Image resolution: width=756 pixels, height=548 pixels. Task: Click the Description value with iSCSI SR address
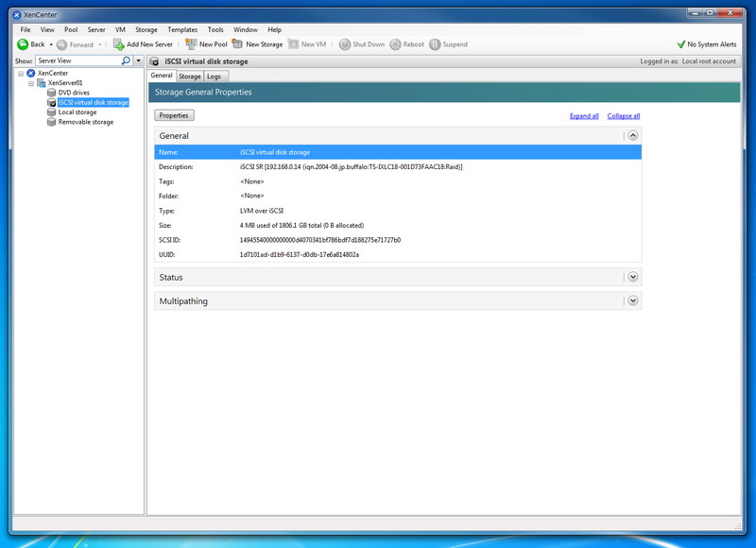click(x=351, y=166)
